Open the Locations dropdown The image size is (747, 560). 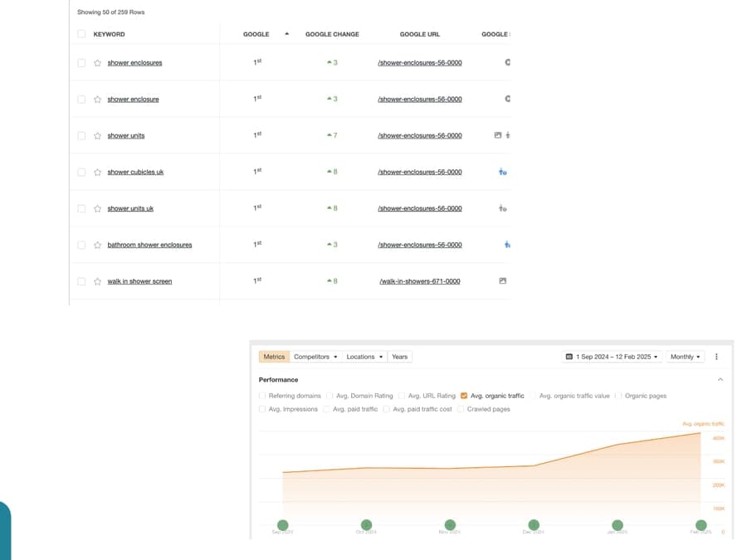coord(364,357)
